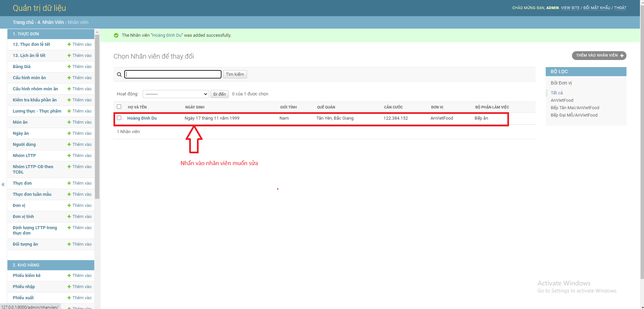Open the Hoạt động actions dropdown
Image resolution: width=644 pixels, height=309 pixels.
click(175, 94)
